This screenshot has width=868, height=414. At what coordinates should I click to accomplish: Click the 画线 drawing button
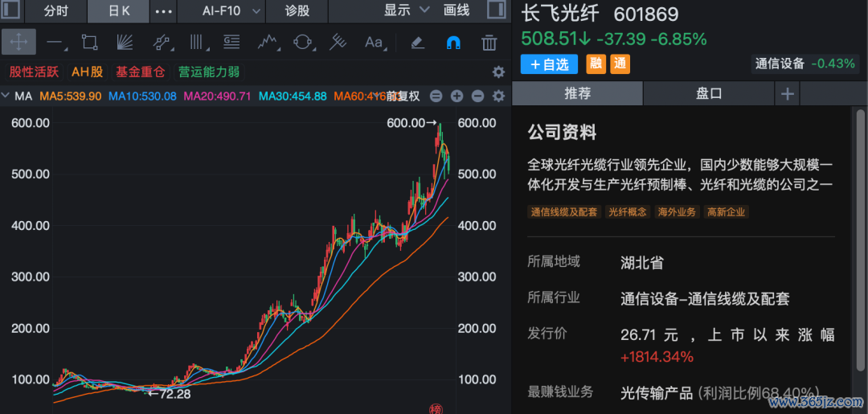[x=457, y=10]
